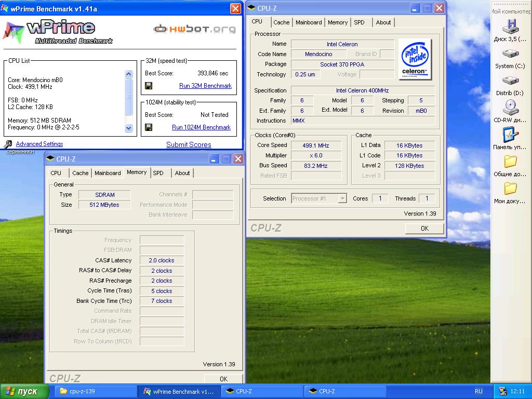Switch to Cache tab in right CPU-Z window

pyautogui.click(x=281, y=22)
